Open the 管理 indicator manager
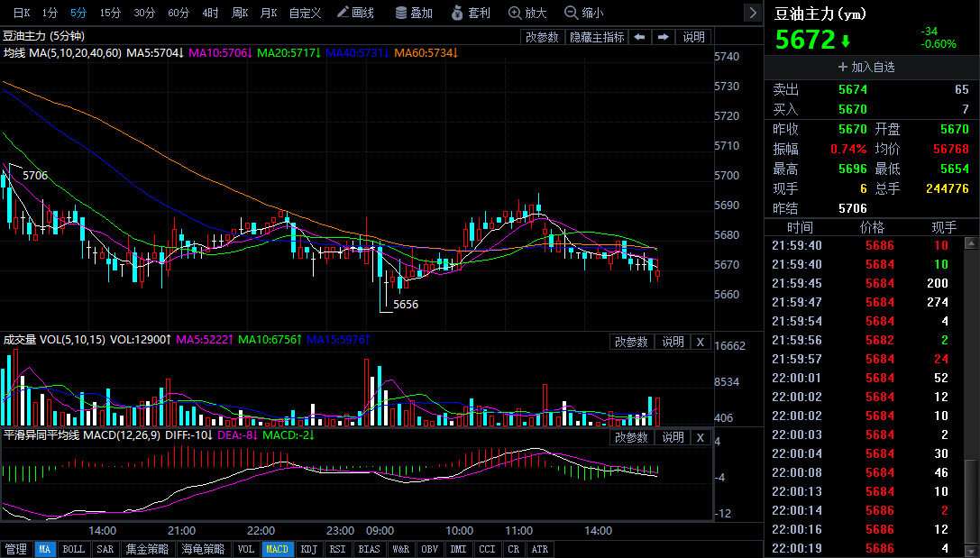 pos(15,549)
